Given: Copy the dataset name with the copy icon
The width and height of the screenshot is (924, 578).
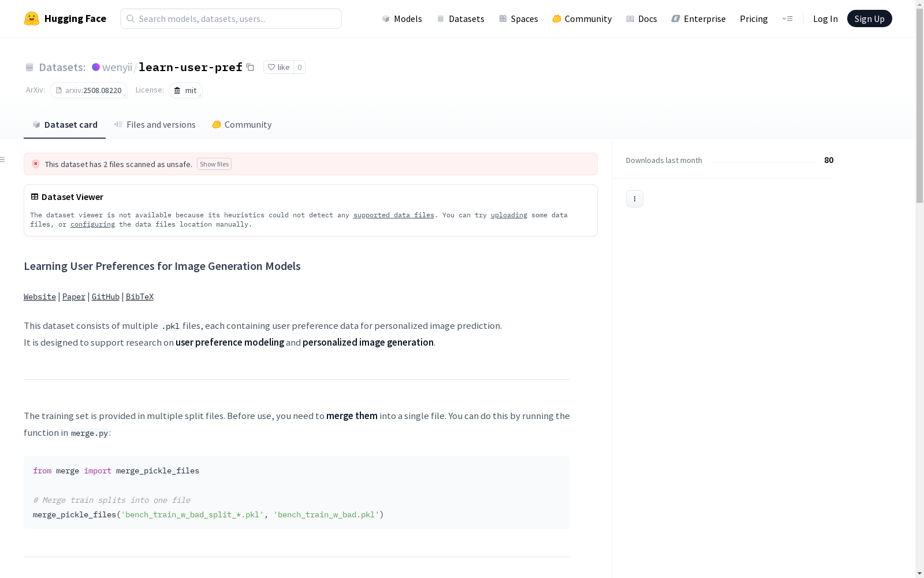Looking at the screenshot, I should 250,67.
